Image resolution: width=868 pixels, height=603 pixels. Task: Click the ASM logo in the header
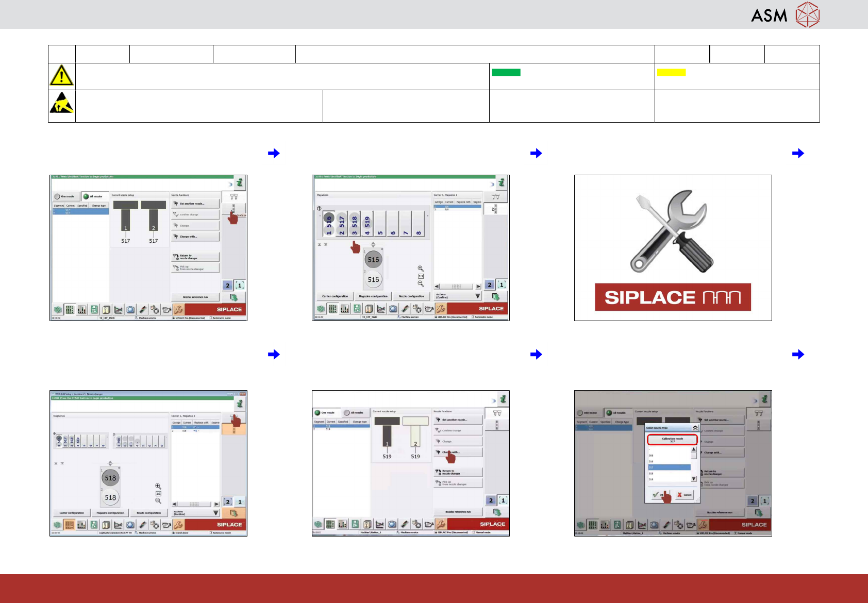pyautogui.click(x=785, y=14)
